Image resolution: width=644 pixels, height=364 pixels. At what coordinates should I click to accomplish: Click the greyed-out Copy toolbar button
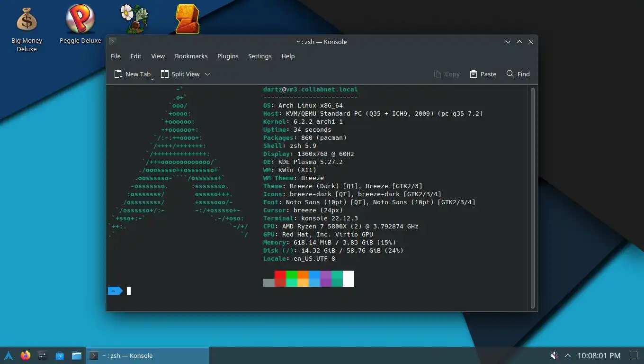tap(447, 74)
